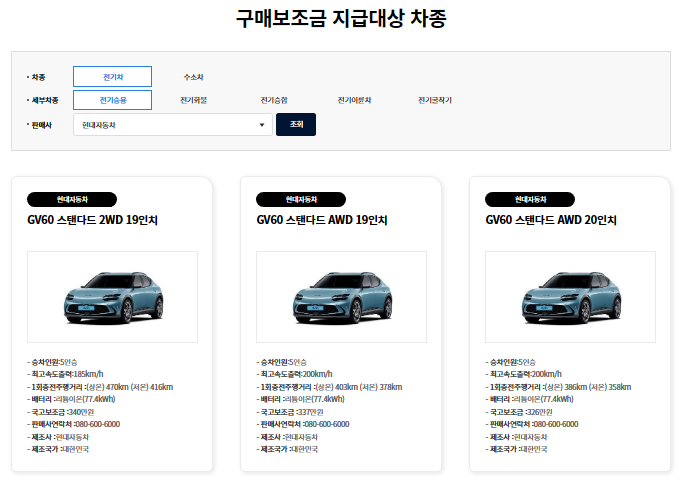Select the 전기차 vehicle type tab

(112, 77)
